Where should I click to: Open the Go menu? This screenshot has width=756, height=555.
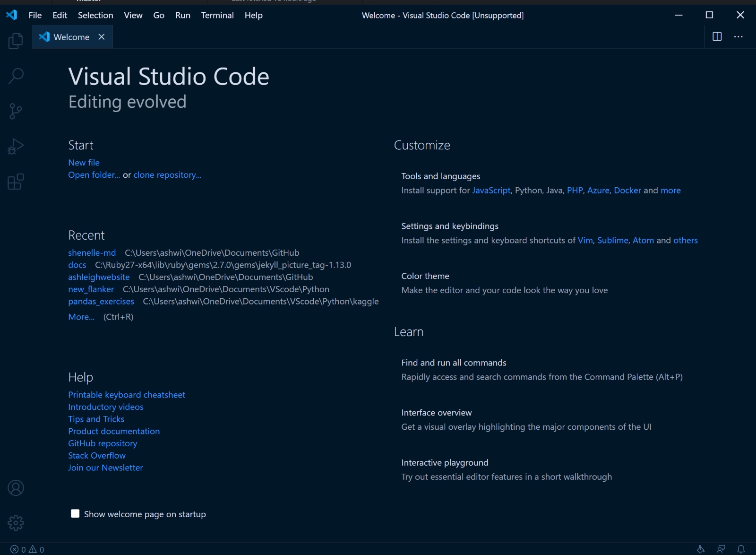tap(159, 15)
